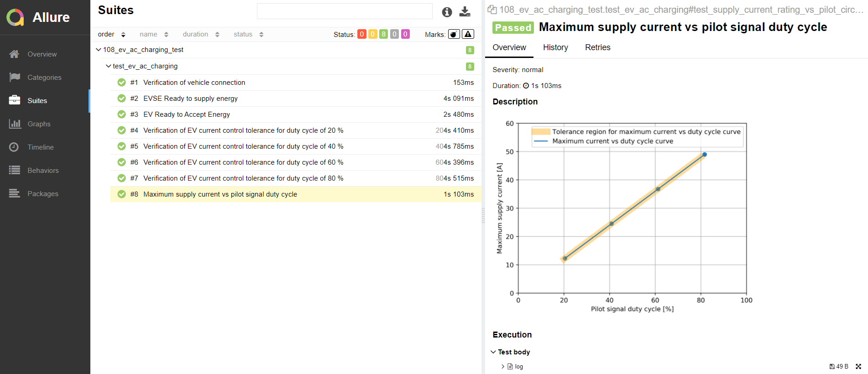The height and width of the screenshot is (374, 868).
Task: Navigate to Behaviors in the sidebar
Action: [43, 171]
